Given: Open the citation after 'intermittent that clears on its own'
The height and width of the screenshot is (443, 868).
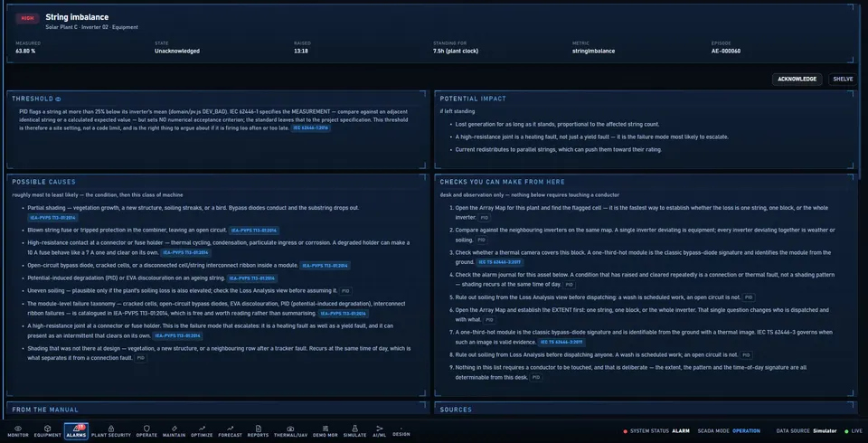Looking at the screenshot, I should 178,336.
